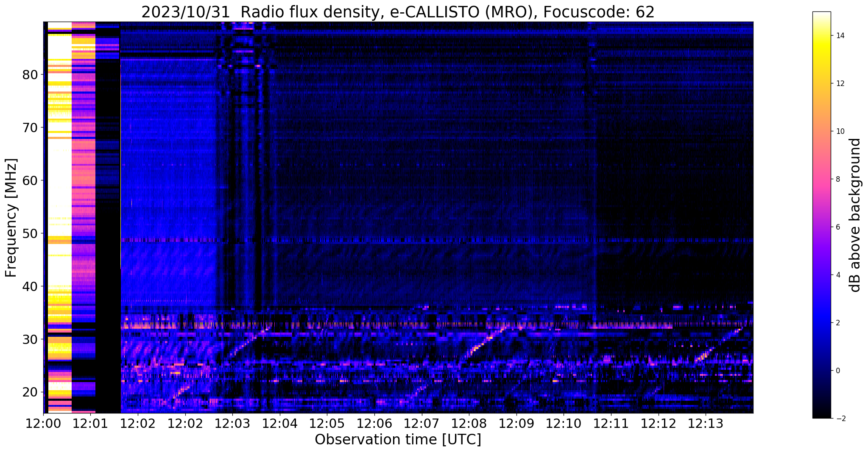
Task: Click the vertical color gradient bar
Action: pos(821,215)
